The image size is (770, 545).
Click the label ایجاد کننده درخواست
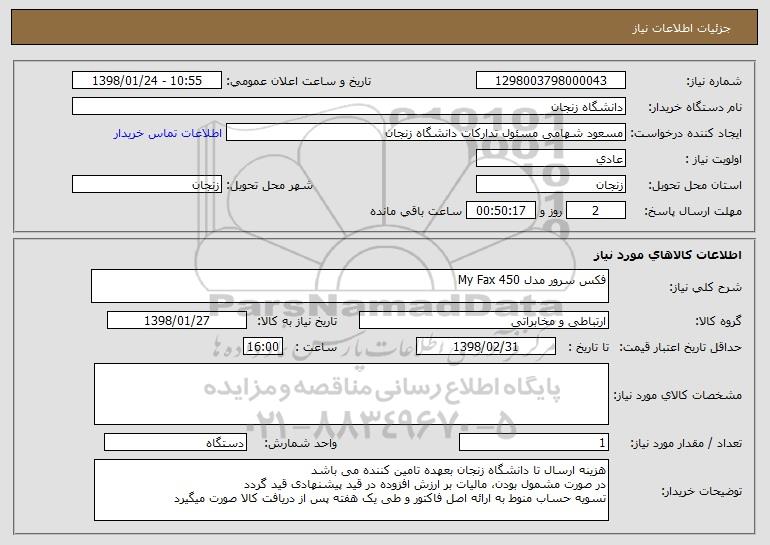click(686, 133)
